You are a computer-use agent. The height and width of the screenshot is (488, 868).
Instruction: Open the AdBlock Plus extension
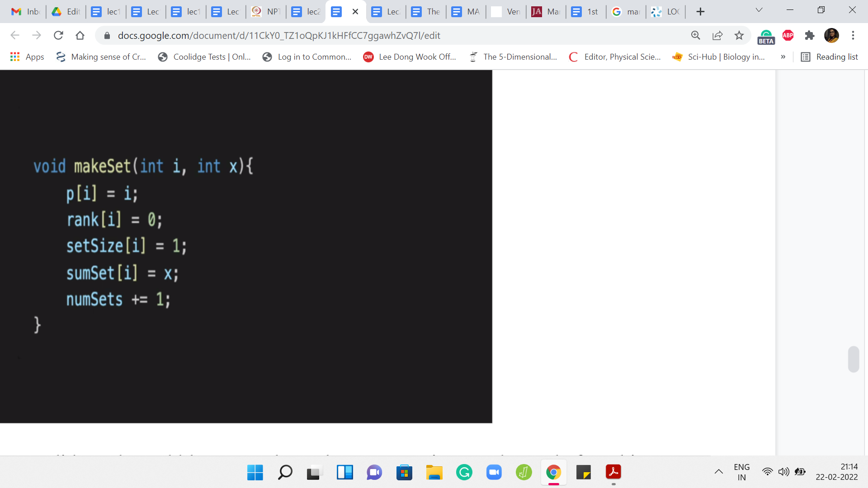(788, 35)
